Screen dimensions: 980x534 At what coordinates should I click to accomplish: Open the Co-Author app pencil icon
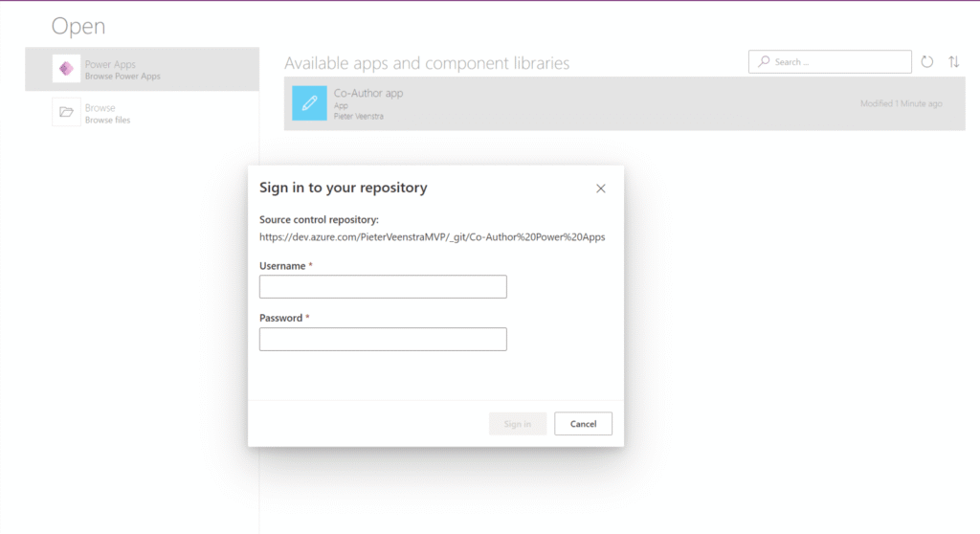(309, 103)
